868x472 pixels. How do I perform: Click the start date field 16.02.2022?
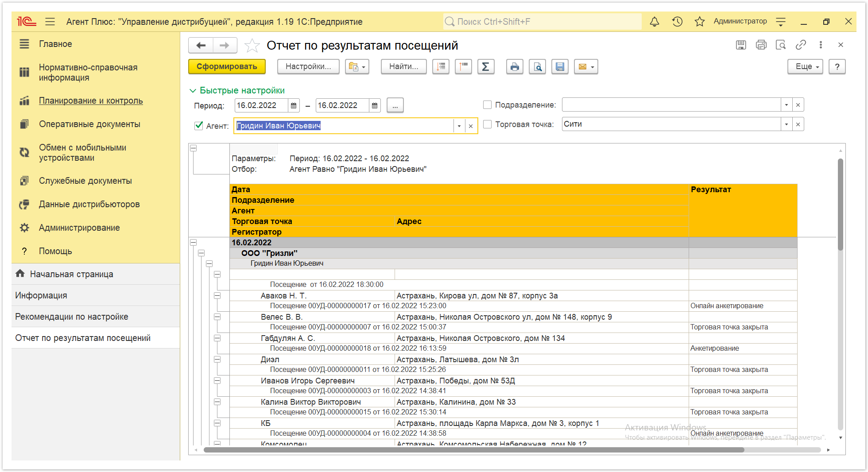tap(261, 105)
